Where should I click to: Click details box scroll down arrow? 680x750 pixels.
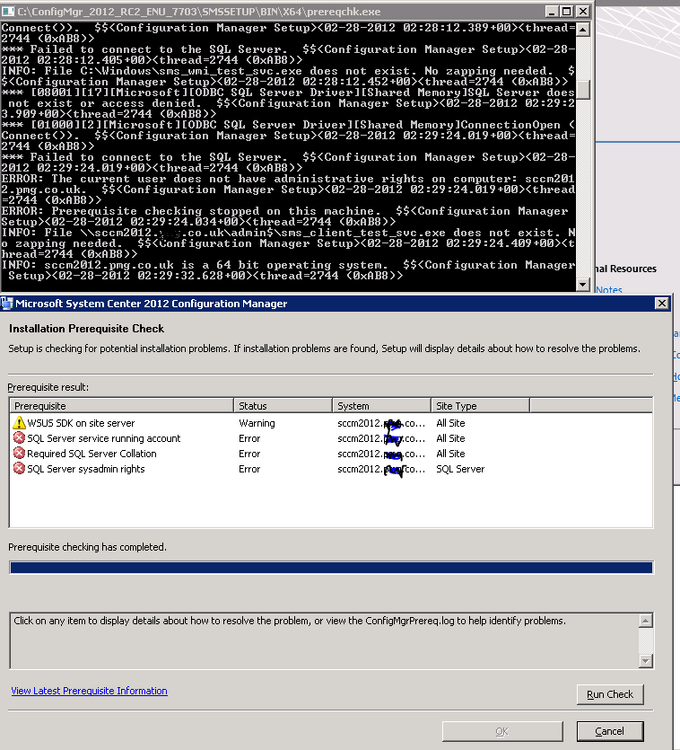click(x=646, y=661)
